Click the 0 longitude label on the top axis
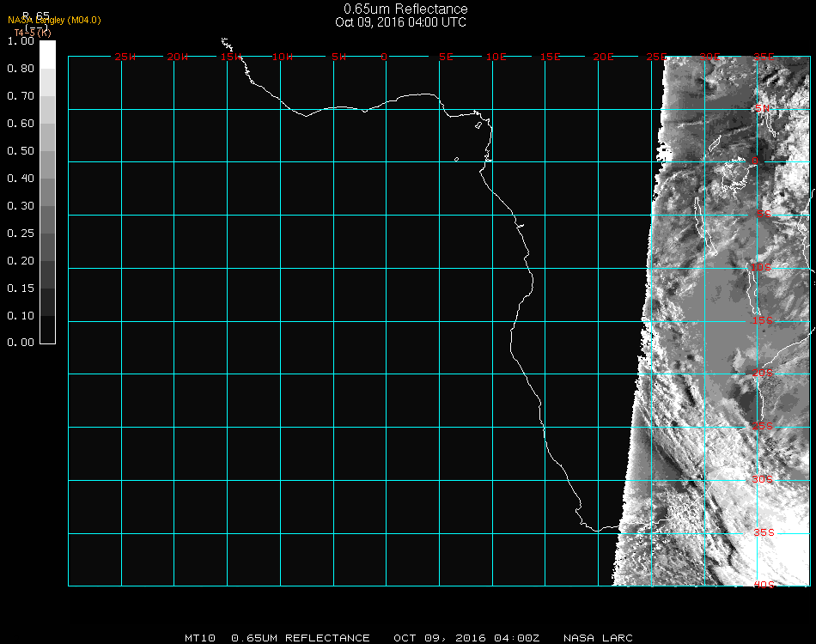The height and width of the screenshot is (644, 816). pos(384,57)
